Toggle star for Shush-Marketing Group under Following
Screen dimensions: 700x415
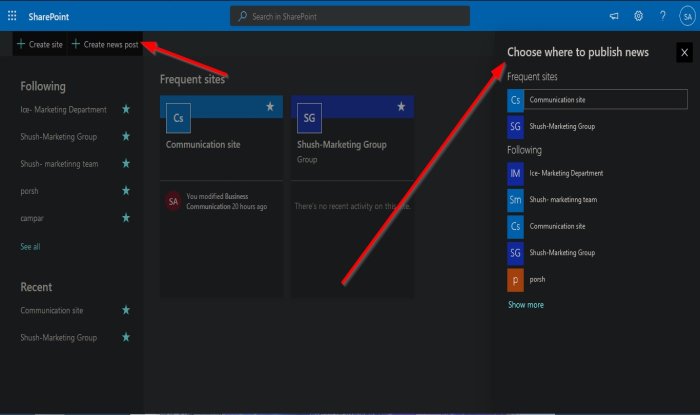[x=126, y=137]
